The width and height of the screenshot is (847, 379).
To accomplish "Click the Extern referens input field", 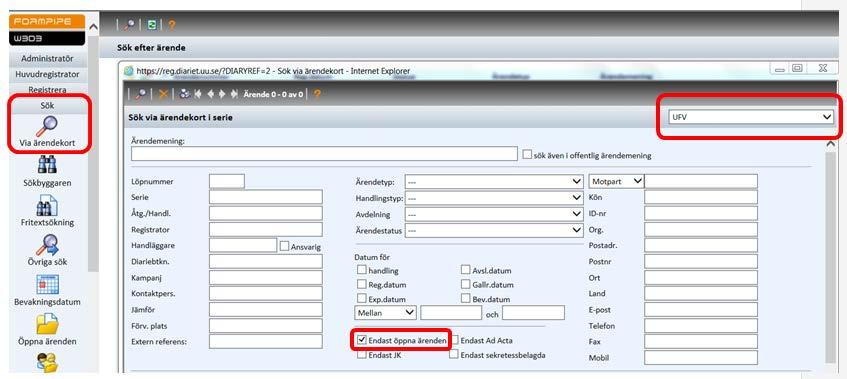I will pyautogui.click(x=266, y=341).
